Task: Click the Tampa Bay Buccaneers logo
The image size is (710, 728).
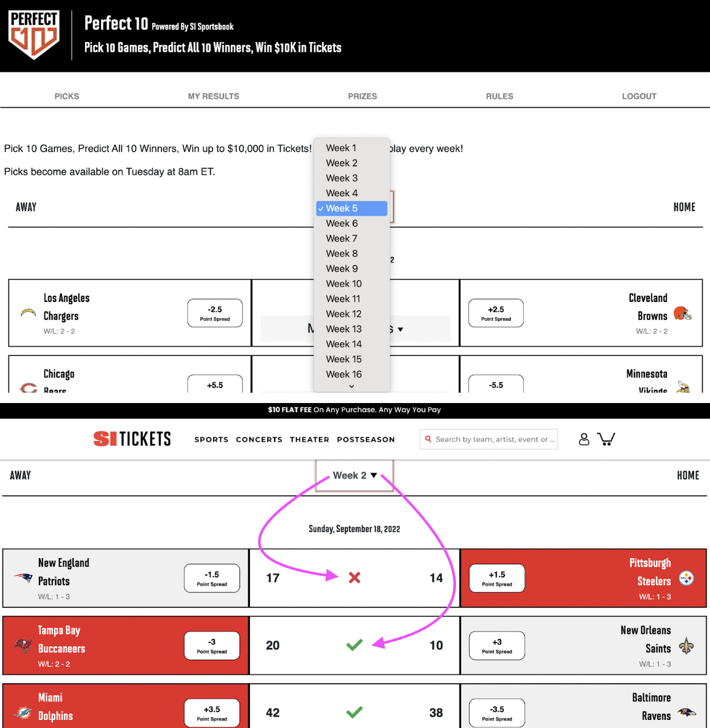Action: (x=23, y=645)
